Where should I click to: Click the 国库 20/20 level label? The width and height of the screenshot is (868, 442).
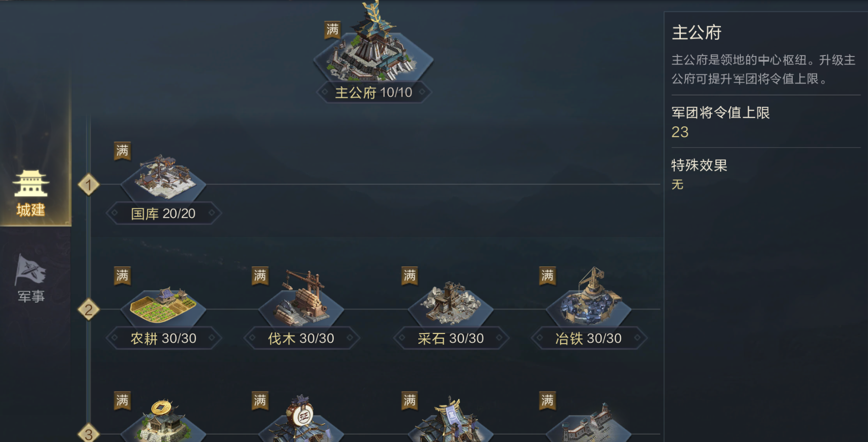click(163, 213)
